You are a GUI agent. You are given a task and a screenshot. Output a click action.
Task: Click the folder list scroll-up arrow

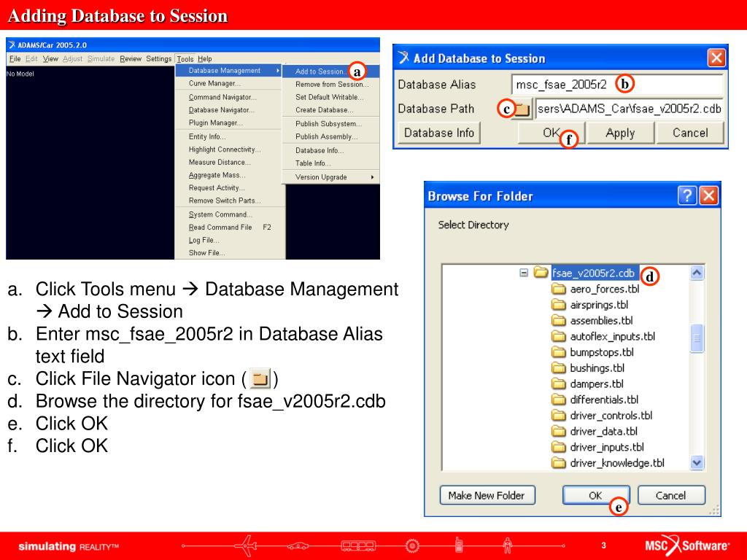pyautogui.click(x=697, y=273)
